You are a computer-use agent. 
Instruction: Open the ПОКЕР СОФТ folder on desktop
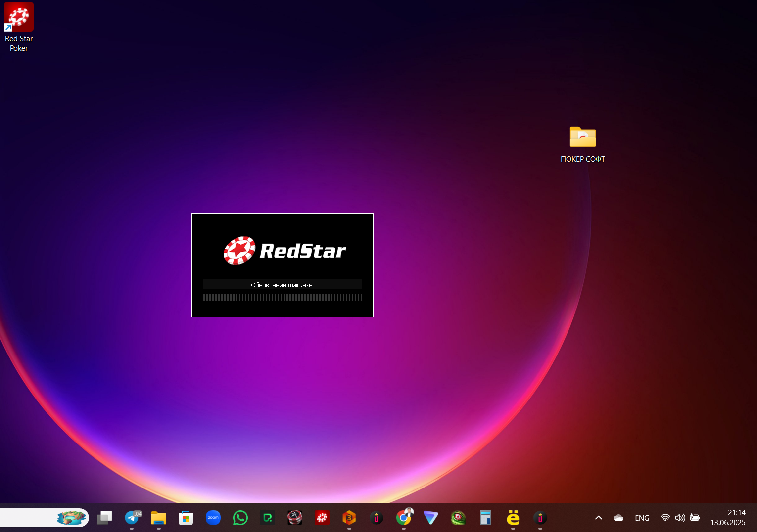click(x=582, y=144)
